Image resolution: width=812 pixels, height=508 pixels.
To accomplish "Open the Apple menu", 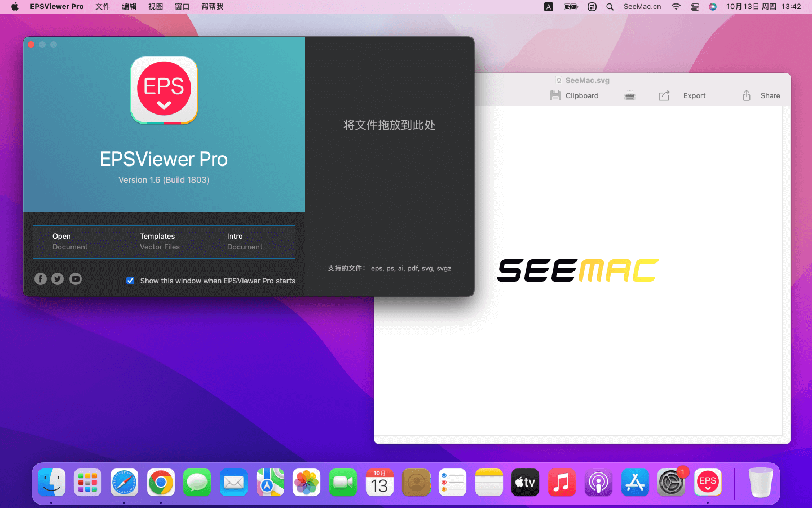I will pos(15,7).
